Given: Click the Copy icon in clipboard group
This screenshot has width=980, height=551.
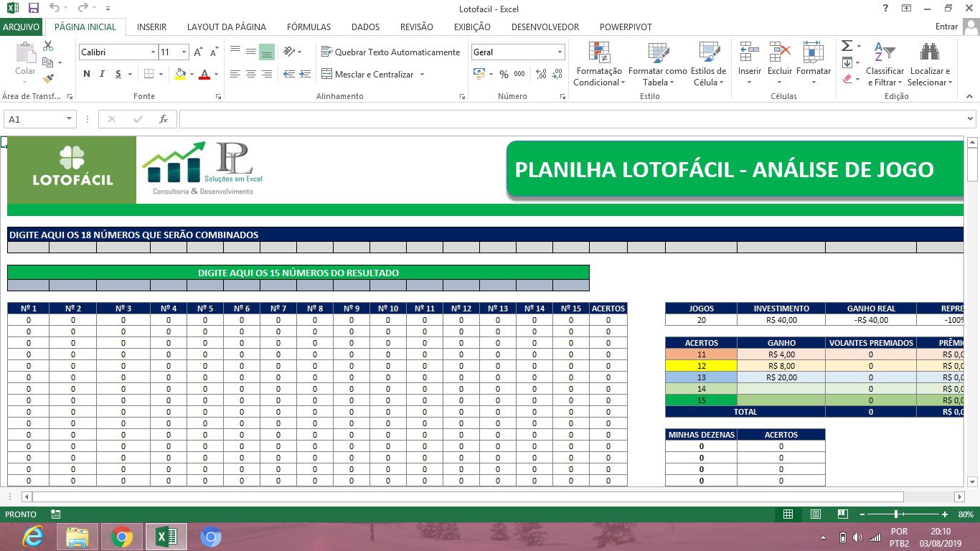Looking at the screenshot, I should click(48, 62).
